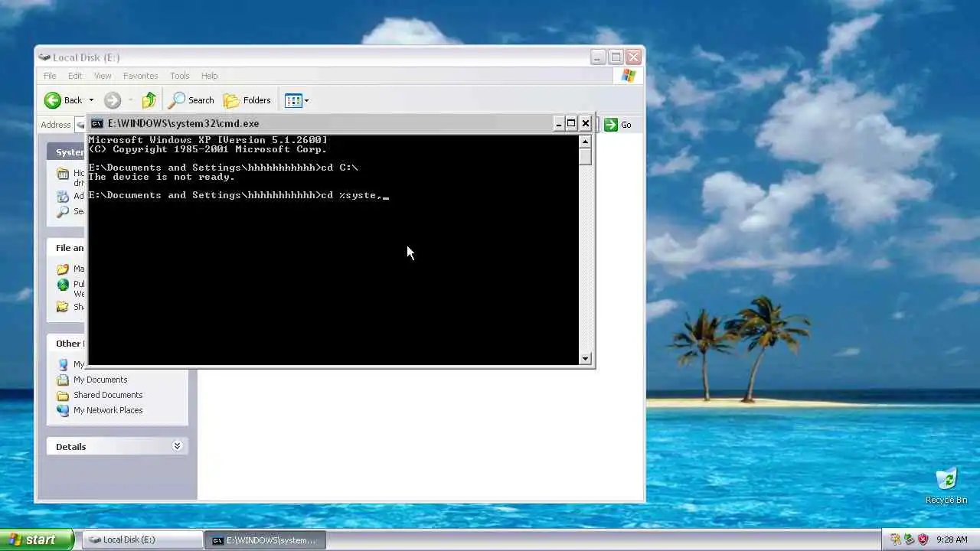Screen dimensions: 980x551
Task: Click the Shared Documents folder icon
Action: tap(63, 395)
